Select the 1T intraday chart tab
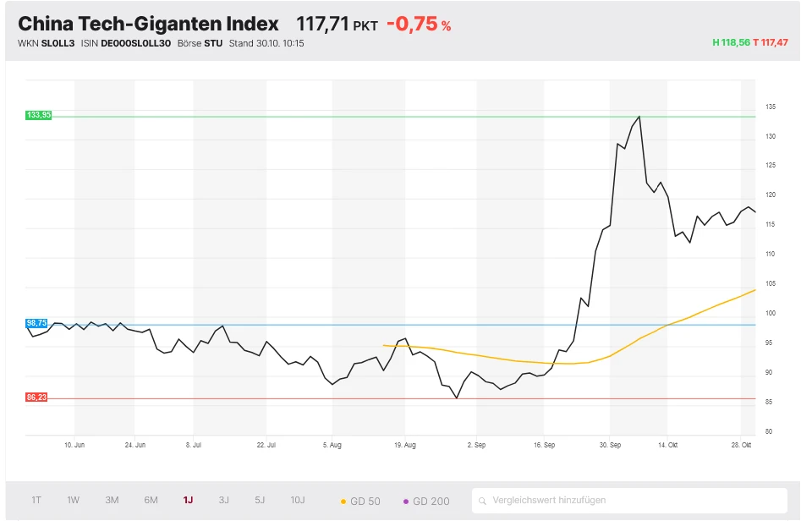Viewport: 801px width, 532px height. click(35, 500)
